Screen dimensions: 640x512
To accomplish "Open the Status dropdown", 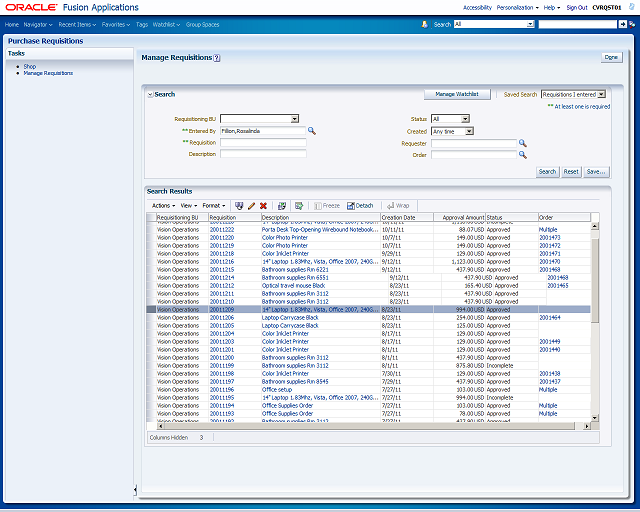I will click(465, 119).
